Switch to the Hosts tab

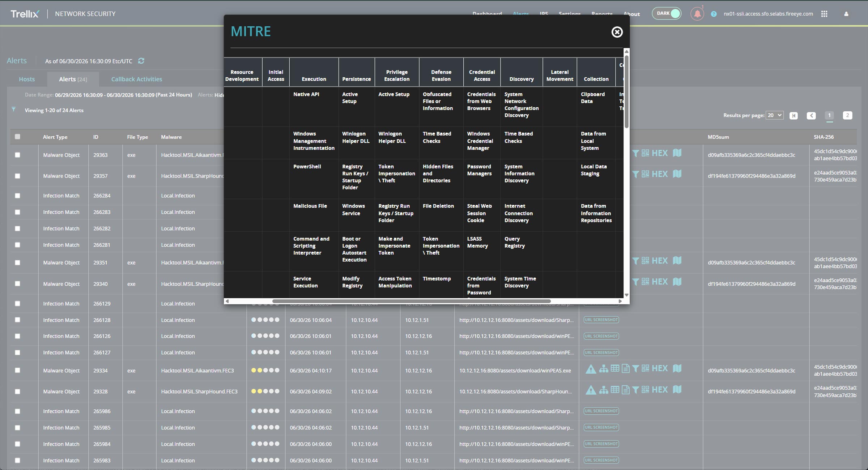pyautogui.click(x=27, y=79)
